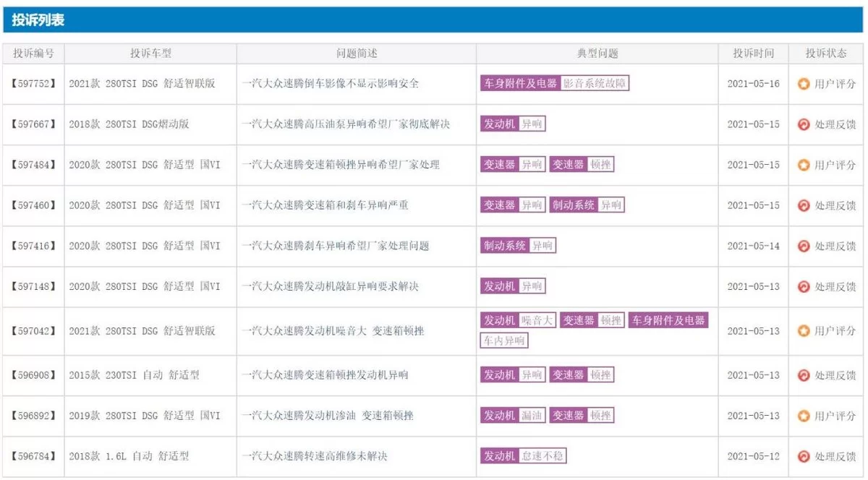868x480 pixels.
Task: Click the 发动机 漏油 tag on row 596892
Action: [514, 416]
